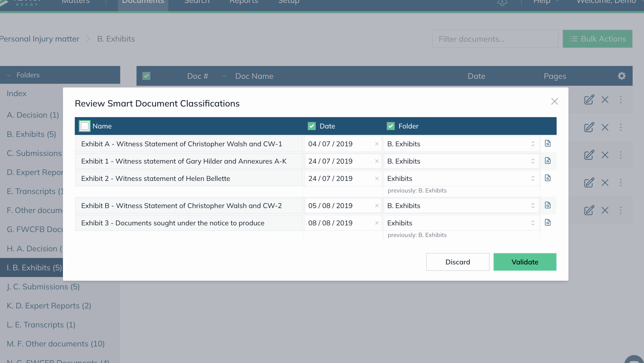Click the edit pencil in first document row
The image size is (644, 363).
pyautogui.click(x=589, y=100)
